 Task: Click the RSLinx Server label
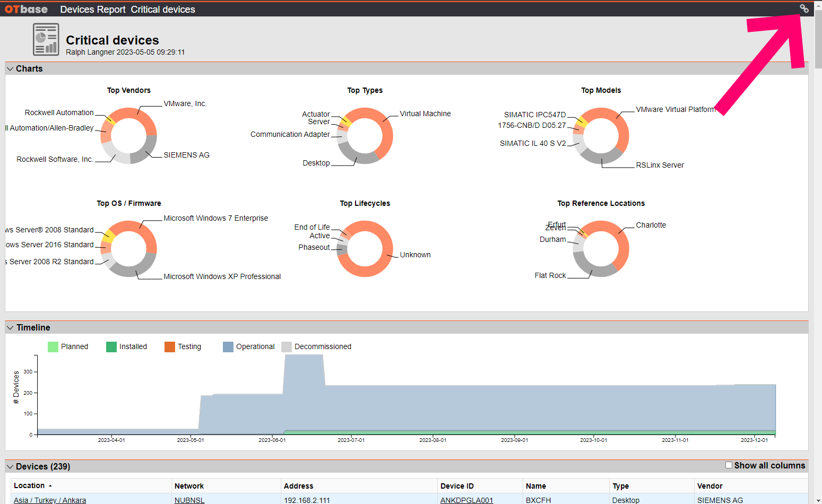(660, 165)
